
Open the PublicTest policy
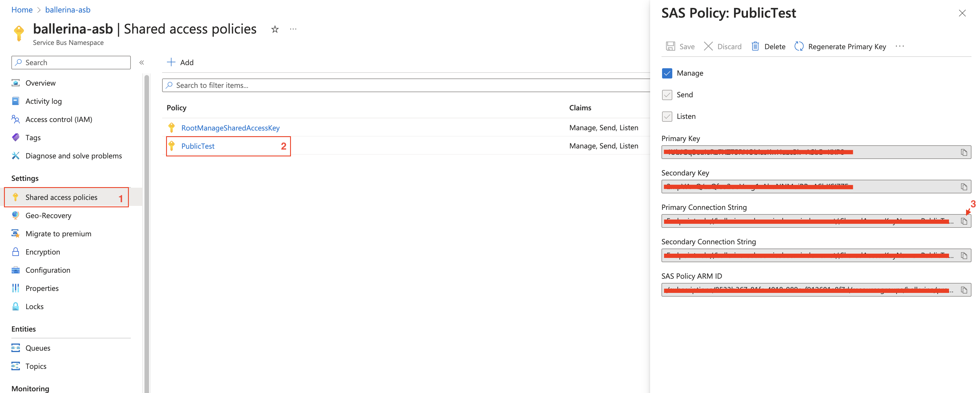[197, 146]
